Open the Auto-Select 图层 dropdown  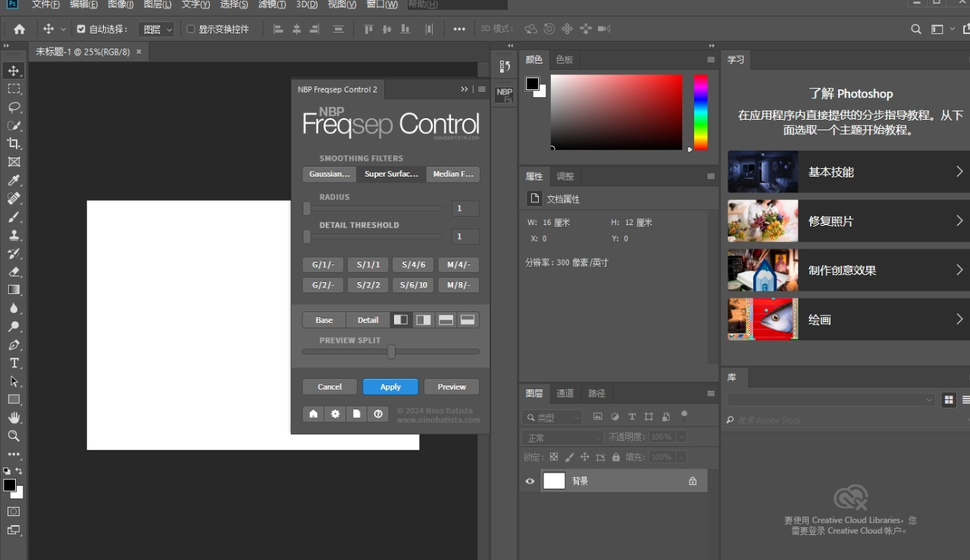158,29
